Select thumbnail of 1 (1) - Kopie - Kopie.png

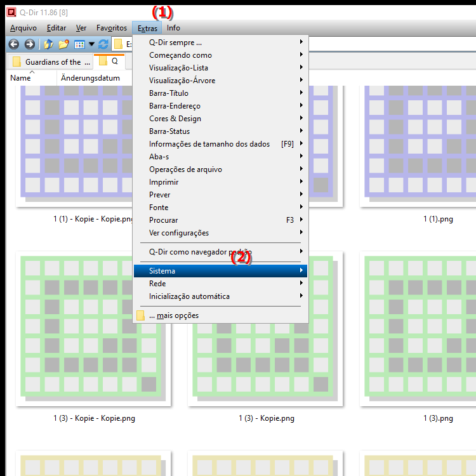[x=74, y=146]
